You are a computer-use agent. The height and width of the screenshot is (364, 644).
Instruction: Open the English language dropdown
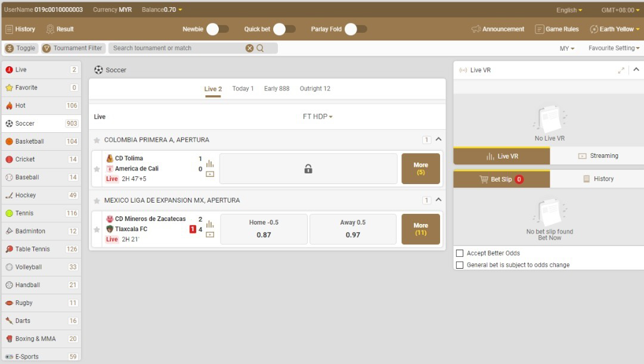coord(569,10)
